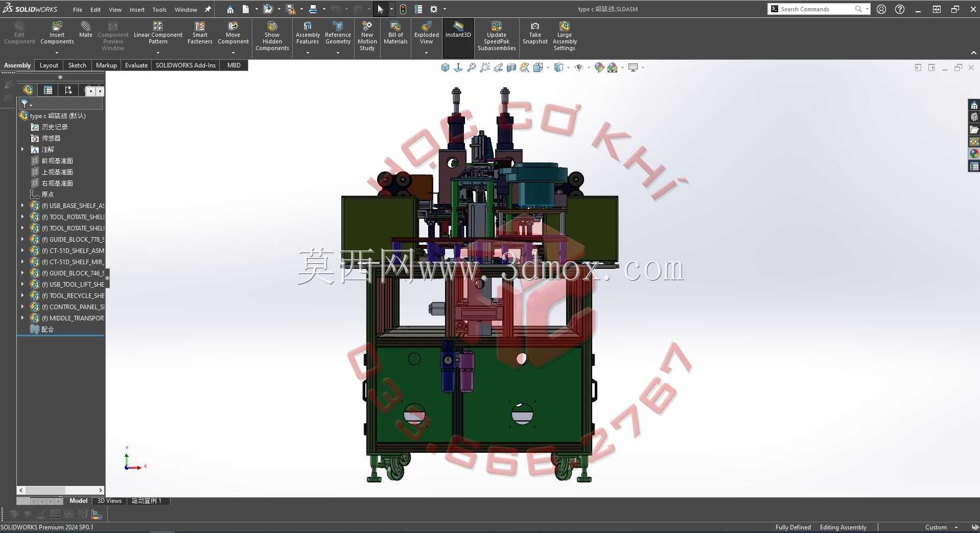
Task: Open the Appearances task pane color wheel
Action: point(974,154)
